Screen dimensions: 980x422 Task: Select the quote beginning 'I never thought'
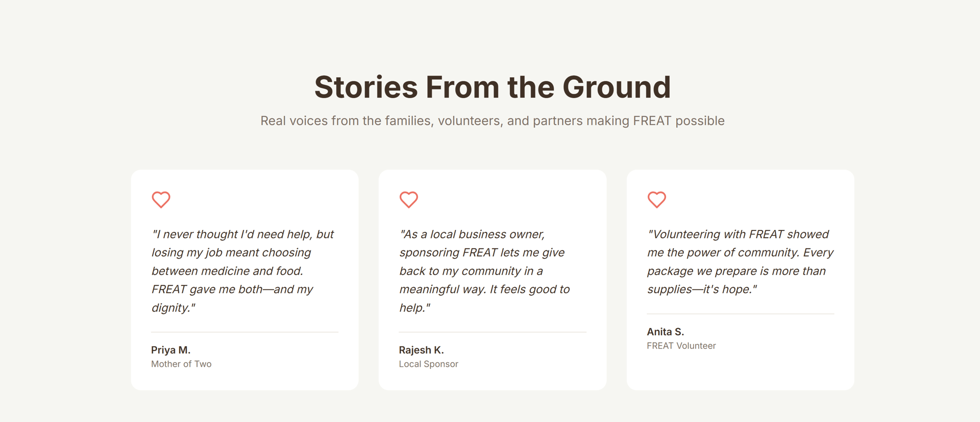pyautogui.click(x=242, y=271)
